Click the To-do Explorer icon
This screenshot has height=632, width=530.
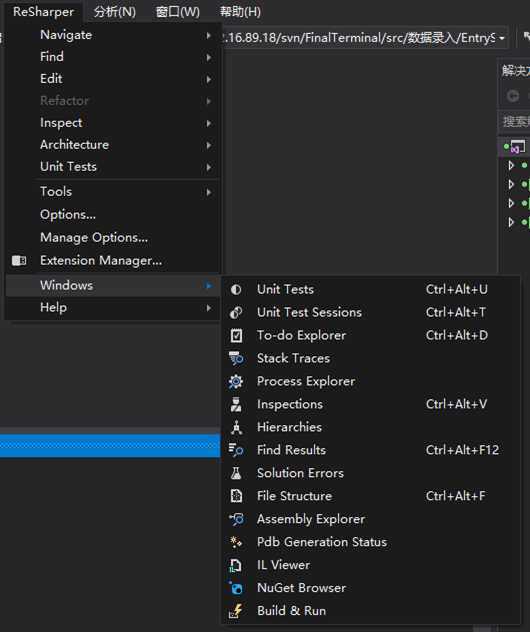click(236, 335)
